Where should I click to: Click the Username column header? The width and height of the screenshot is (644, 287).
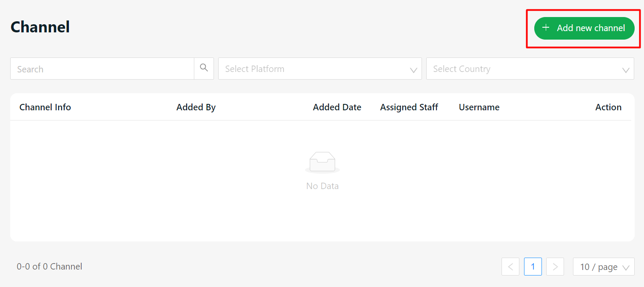[479, 107]
